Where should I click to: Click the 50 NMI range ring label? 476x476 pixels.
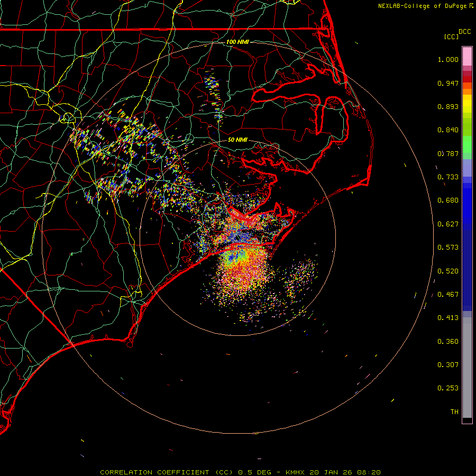[237, 140]
